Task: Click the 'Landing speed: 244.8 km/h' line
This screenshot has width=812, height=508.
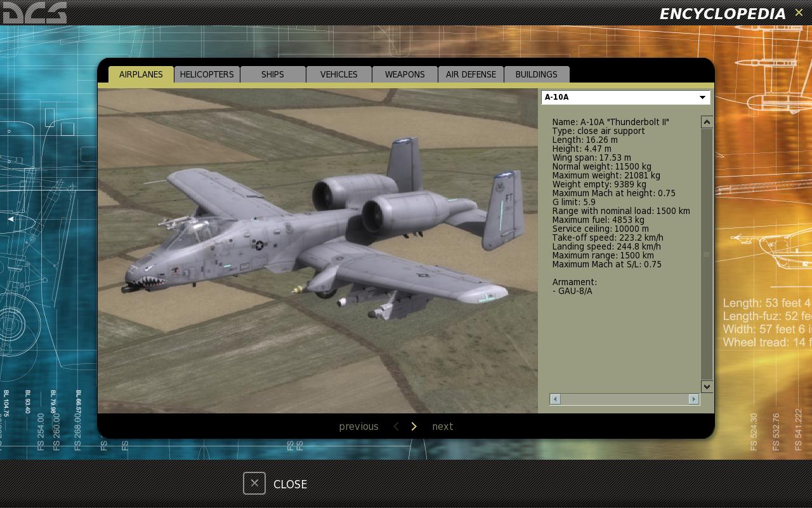Action: 606,246
